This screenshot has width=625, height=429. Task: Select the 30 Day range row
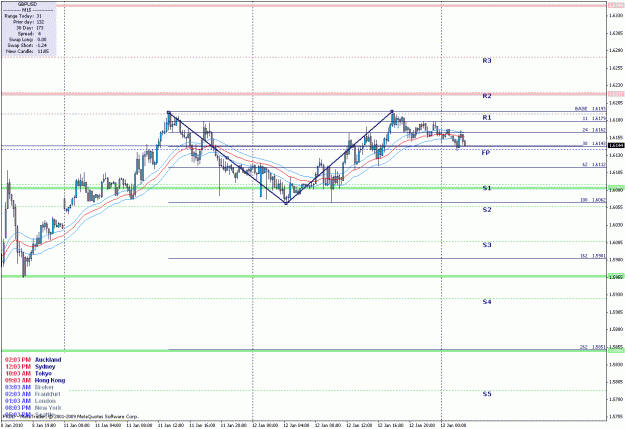(29, 28)
